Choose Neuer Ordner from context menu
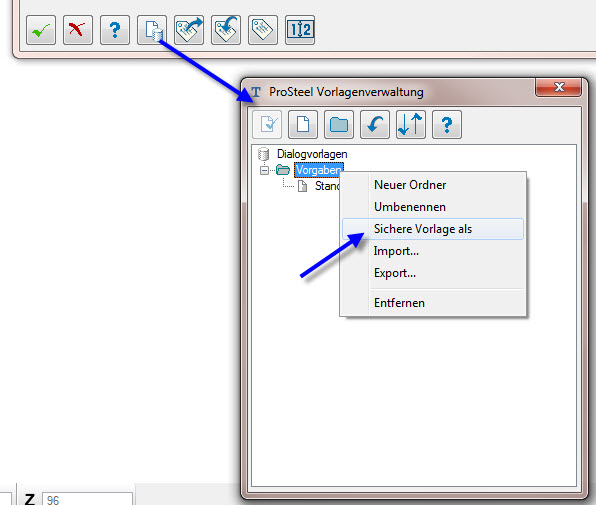The width and height of the screenshot is (596, 505). coord(433,185)
